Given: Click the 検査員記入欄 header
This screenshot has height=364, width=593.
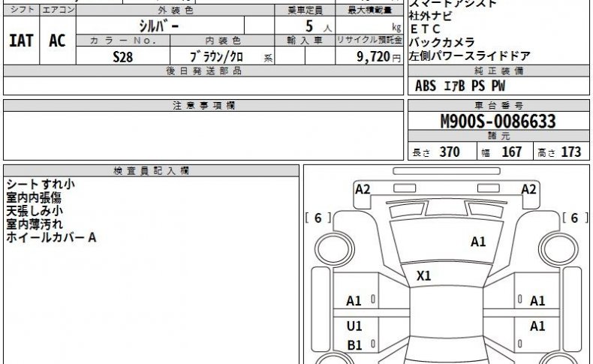Looking at the screenshot, I should tap(151, 171).
